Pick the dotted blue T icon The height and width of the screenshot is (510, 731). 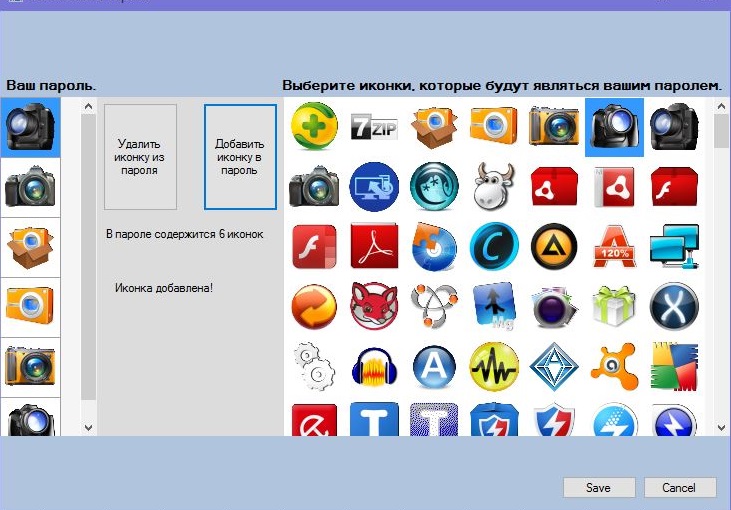(x=434, y=420)
